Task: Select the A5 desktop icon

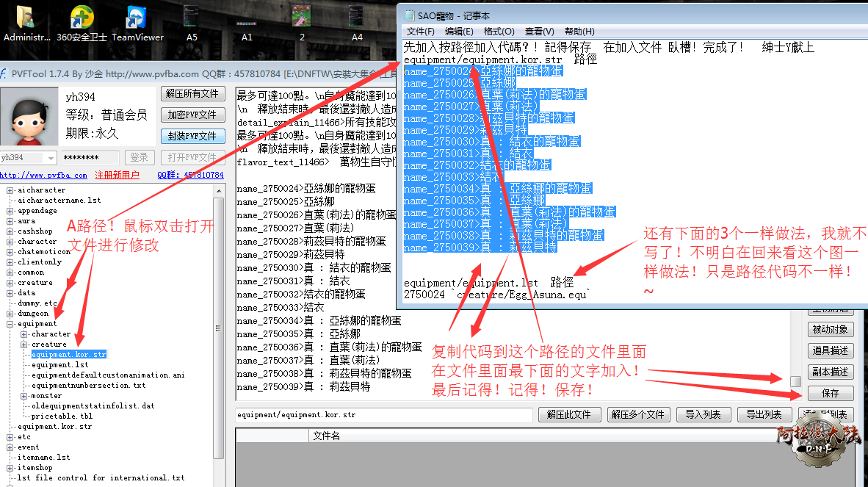Action: pyautogui.click(x=192, y=18)
